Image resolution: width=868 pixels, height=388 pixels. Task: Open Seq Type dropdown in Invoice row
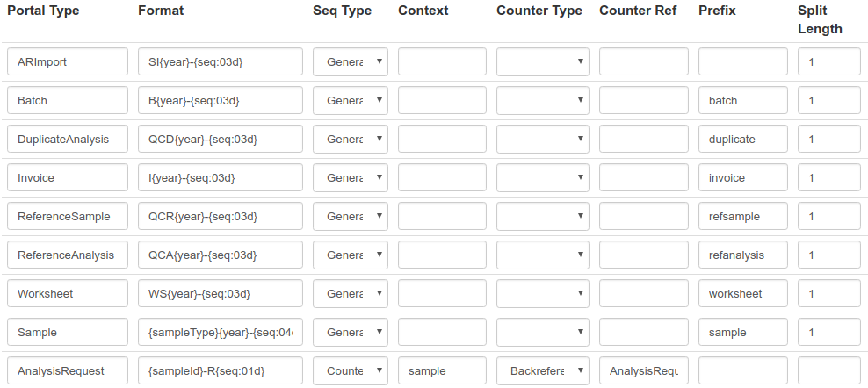[x=350, y=178]
